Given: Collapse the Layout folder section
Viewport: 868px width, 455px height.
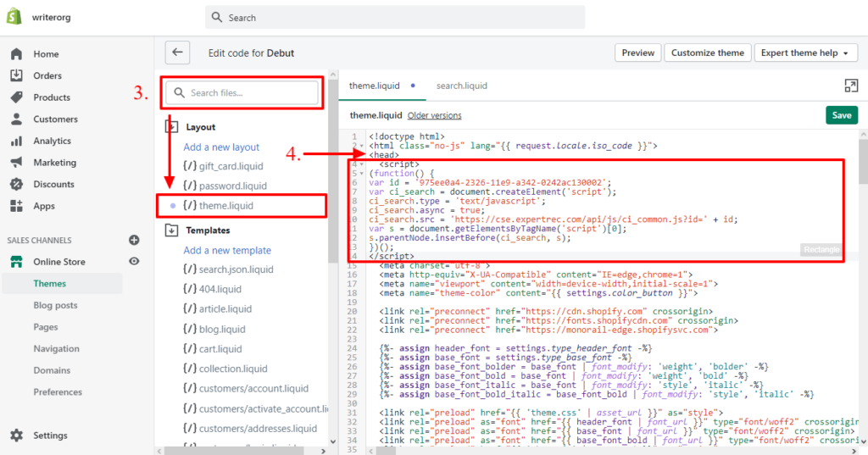Looking at the screenshot, I should pos(171,127).
